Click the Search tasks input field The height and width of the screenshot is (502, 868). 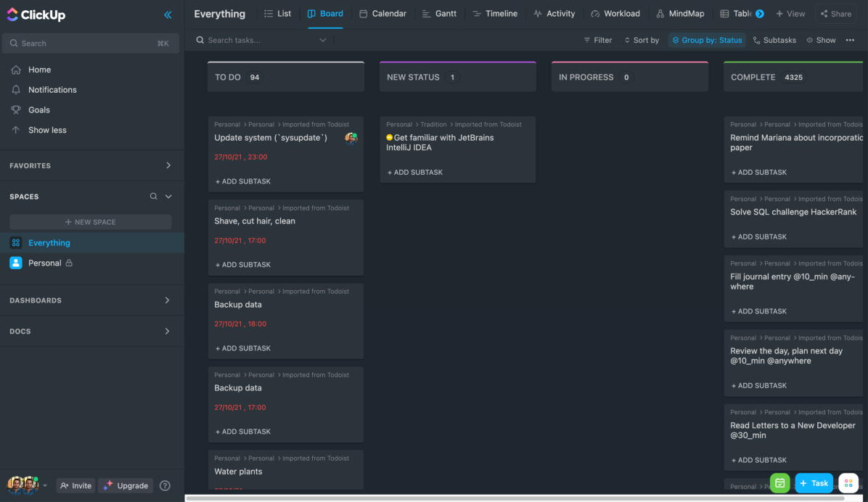tap(261, 40)
